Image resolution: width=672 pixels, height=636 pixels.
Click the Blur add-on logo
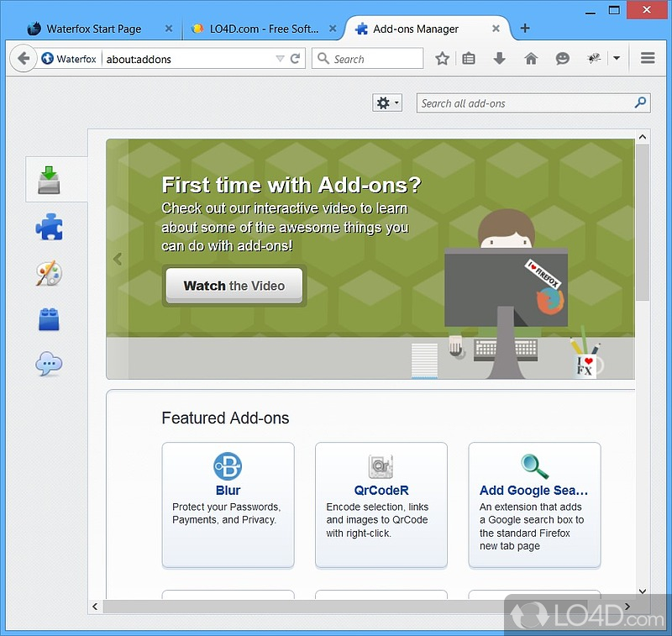(x=228, y=466)
